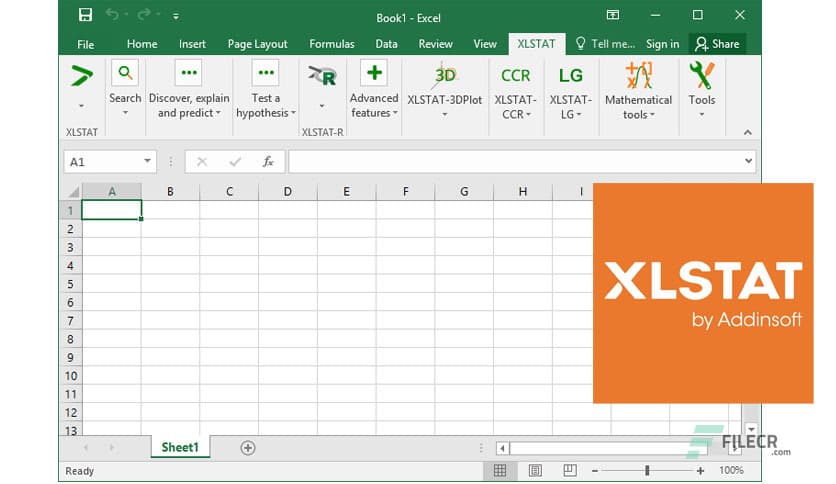The width and height of the screenshot is (836, 484).
Task: Collapse the ribbon with the chevron
Action: click(x=747, y=132)
